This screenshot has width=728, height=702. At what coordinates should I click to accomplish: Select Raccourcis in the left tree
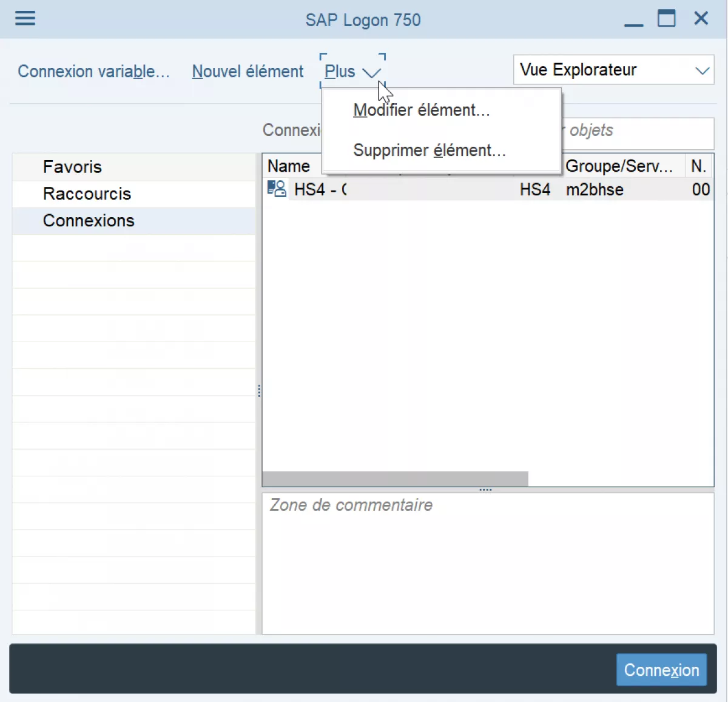pos(133,194)
